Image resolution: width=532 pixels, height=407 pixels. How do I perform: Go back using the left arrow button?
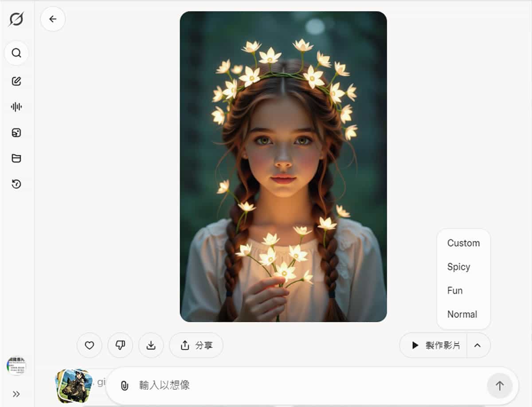click(53, 19)
